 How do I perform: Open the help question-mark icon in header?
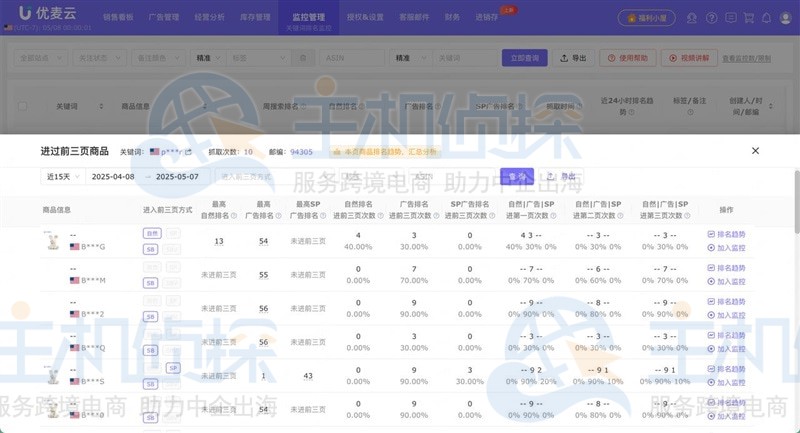[x=711, y=18]
